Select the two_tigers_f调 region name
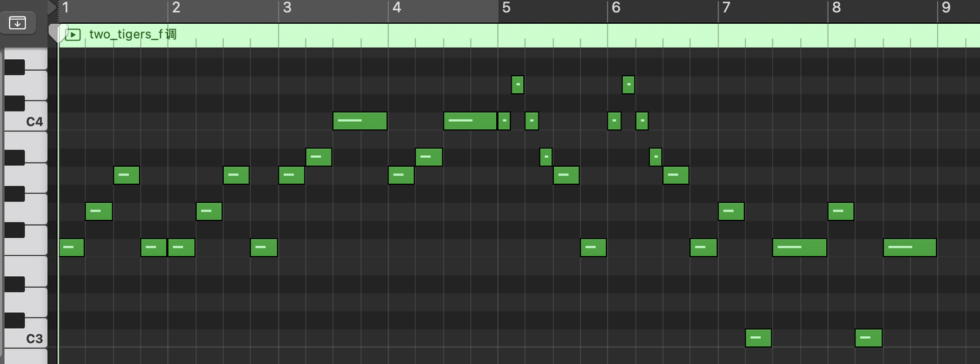 tap(133, 34)
